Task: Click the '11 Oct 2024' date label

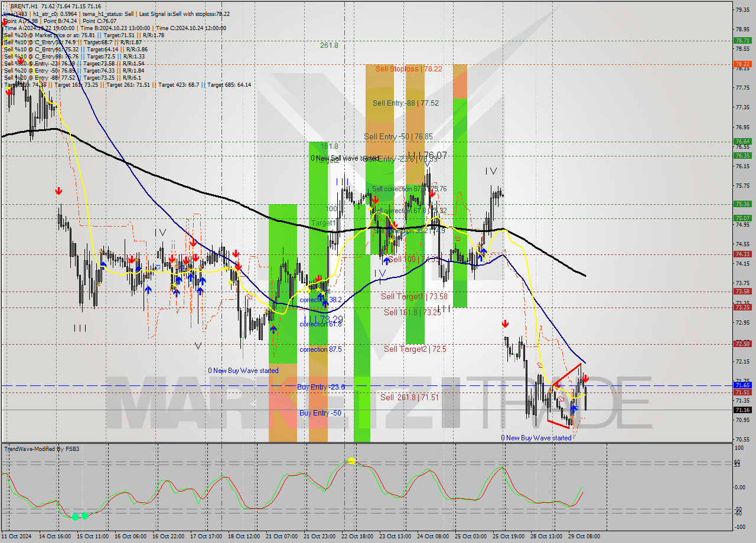Action: click(16, 536)
